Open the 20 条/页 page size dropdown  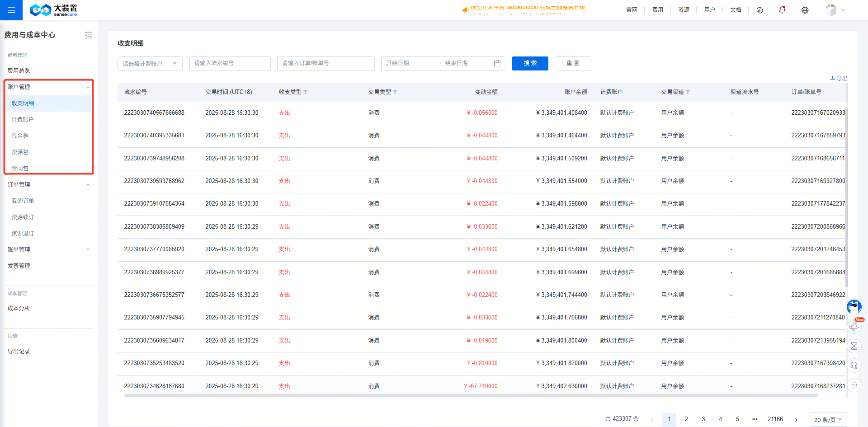(x=828, y=419)
